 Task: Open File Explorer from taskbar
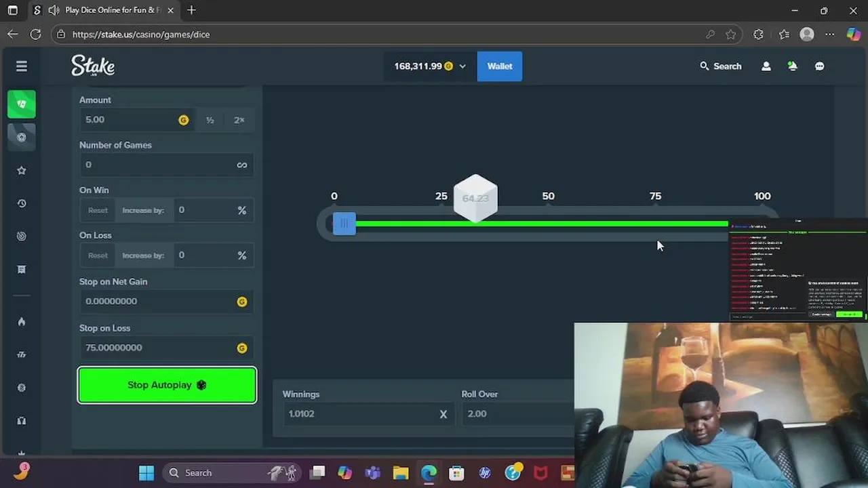tap(401, 473)
